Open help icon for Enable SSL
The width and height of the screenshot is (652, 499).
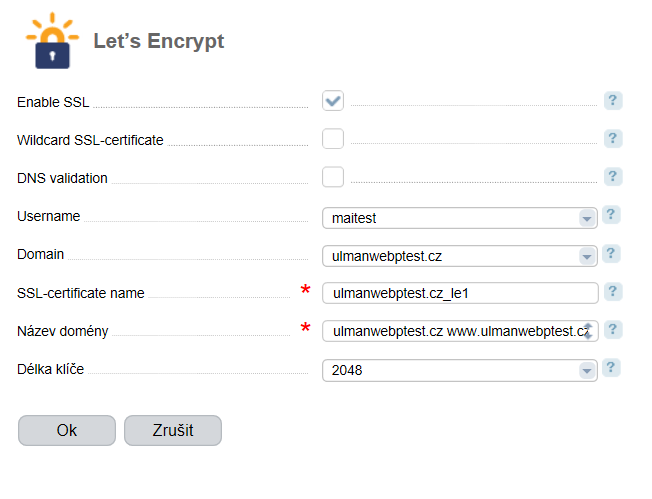pos(613,101)
